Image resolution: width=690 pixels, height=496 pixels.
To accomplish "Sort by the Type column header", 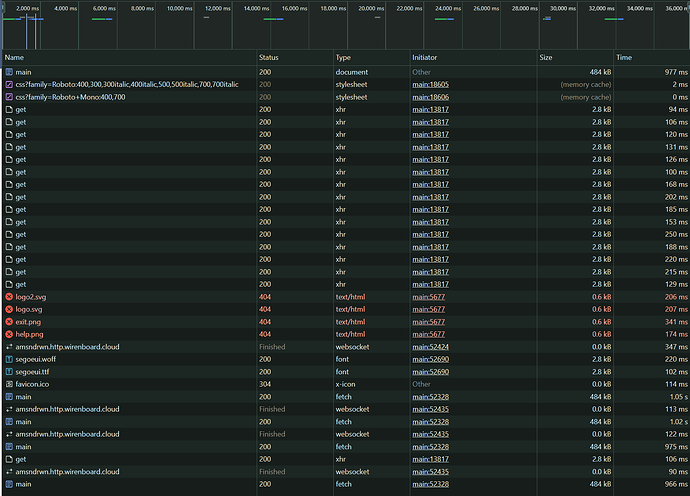I will (344, 57).
